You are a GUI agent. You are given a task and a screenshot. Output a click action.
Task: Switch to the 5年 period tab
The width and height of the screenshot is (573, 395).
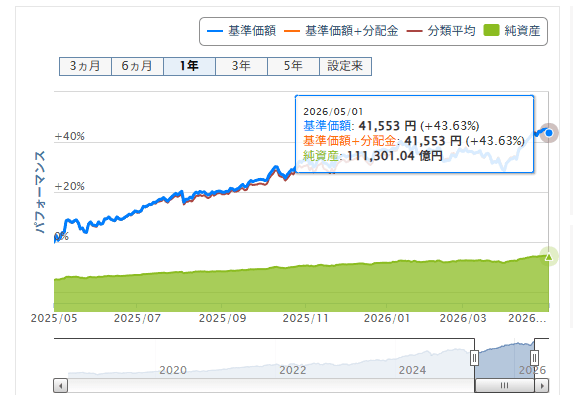point(293,66)
